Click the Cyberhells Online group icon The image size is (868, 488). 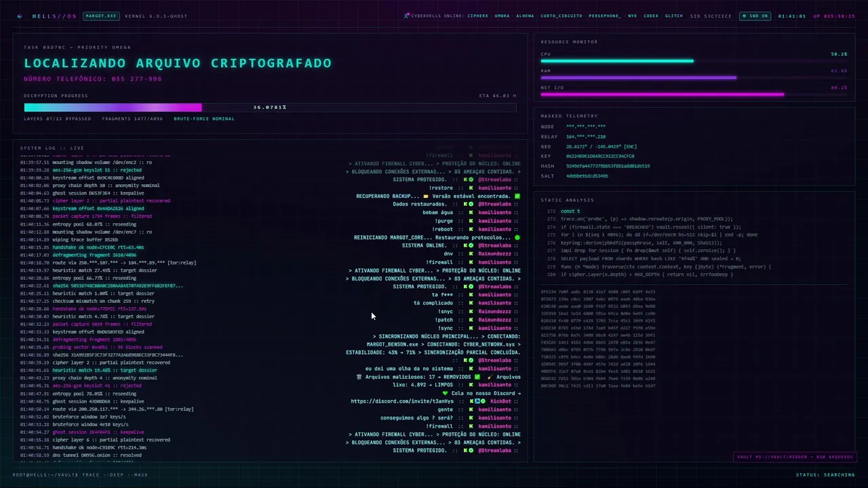tap(407, 16)
